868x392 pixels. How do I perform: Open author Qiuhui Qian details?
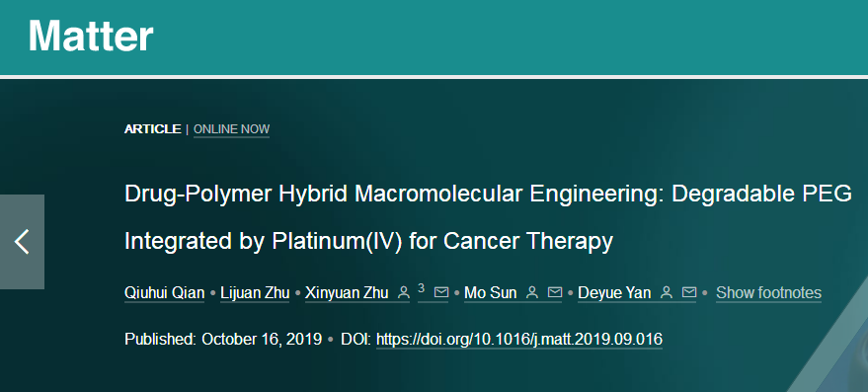point(164,293)
